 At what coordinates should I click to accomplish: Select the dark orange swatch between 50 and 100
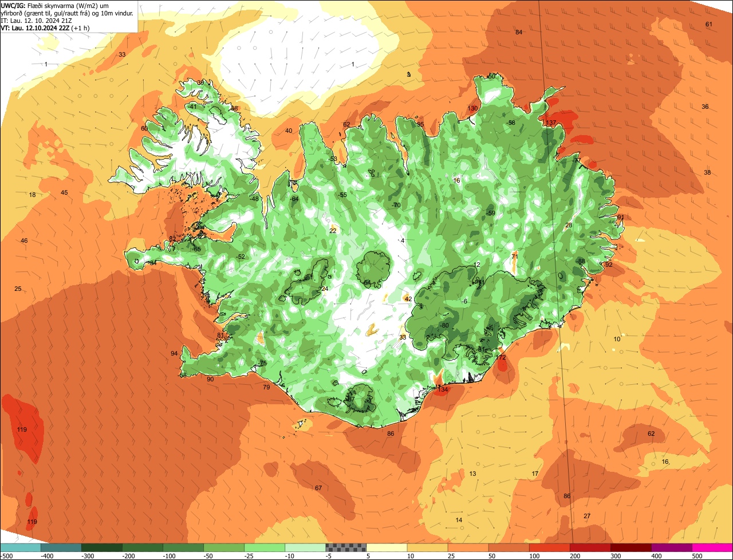[x=509, y=547]
